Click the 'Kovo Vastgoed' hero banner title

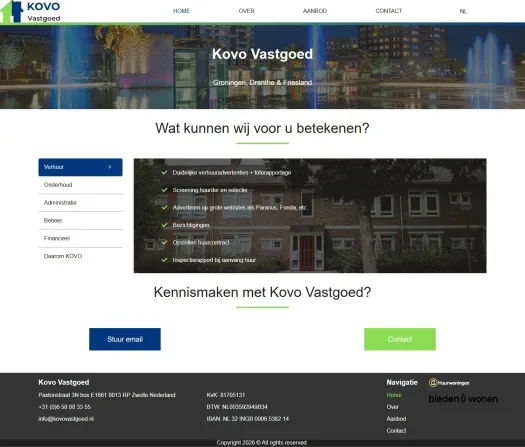(262, 54)
